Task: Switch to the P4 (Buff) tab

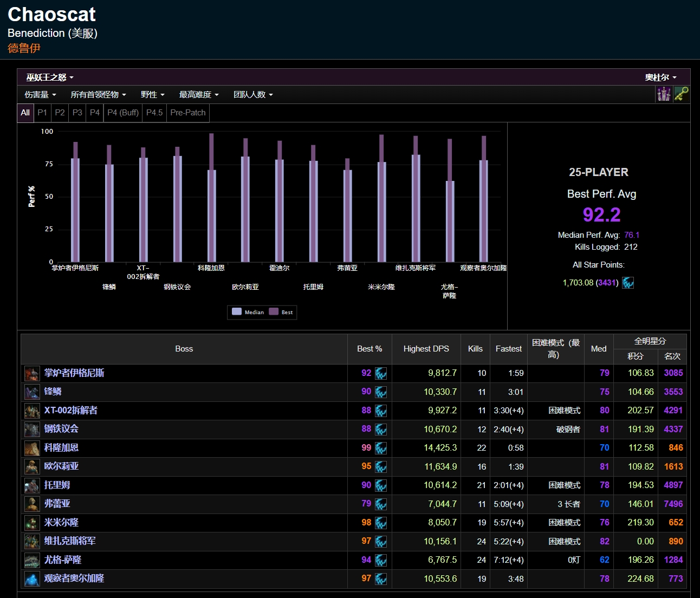Action: tap(123, 113)
